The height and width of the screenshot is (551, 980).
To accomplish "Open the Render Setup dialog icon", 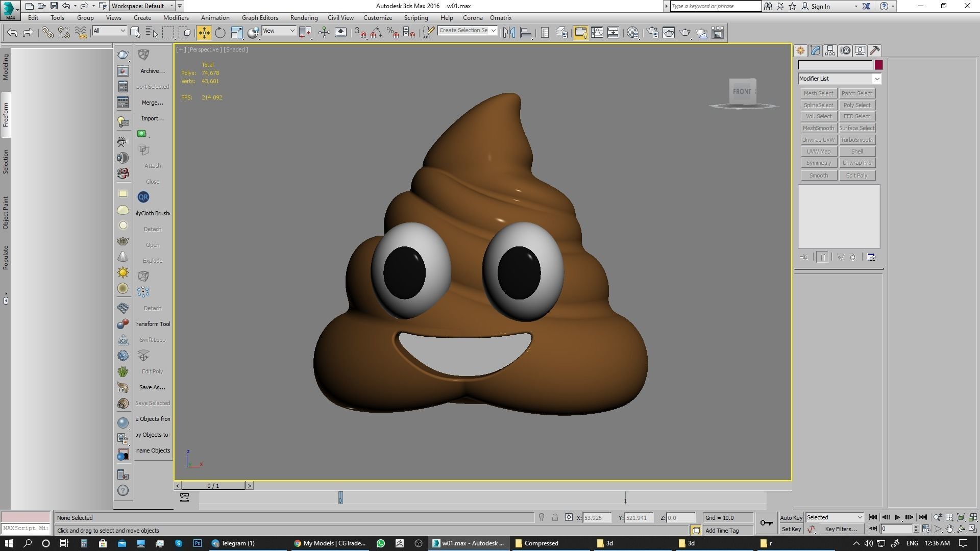I will pos(652,33).
